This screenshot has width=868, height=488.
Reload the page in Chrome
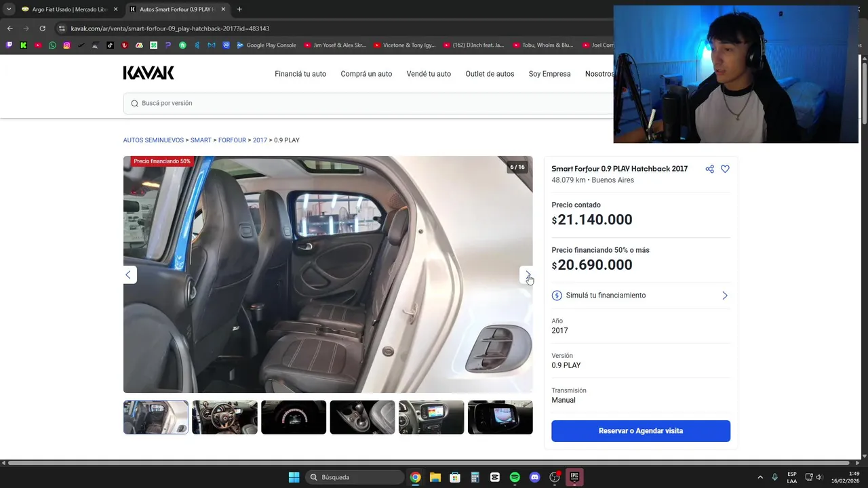[x=42, y=28]
